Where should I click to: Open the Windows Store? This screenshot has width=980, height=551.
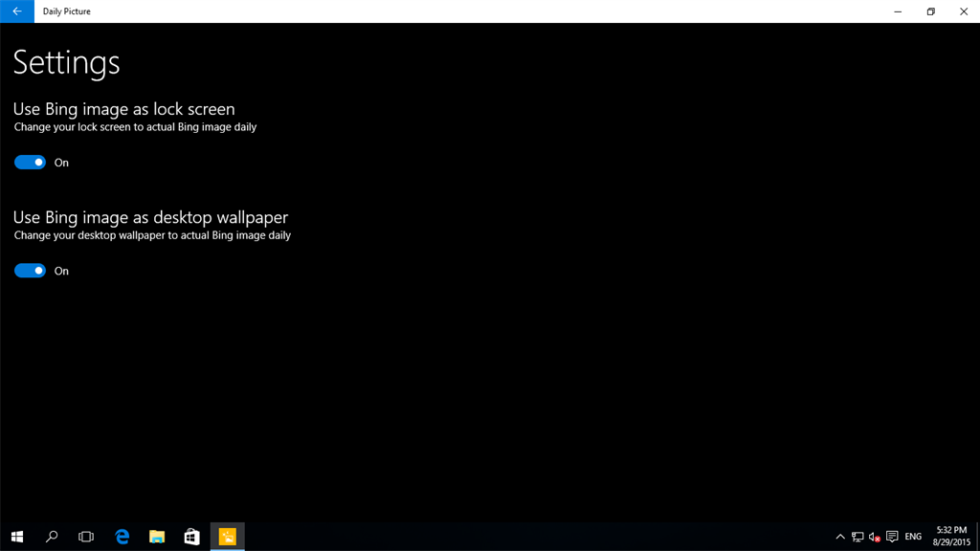coord(190,537)
